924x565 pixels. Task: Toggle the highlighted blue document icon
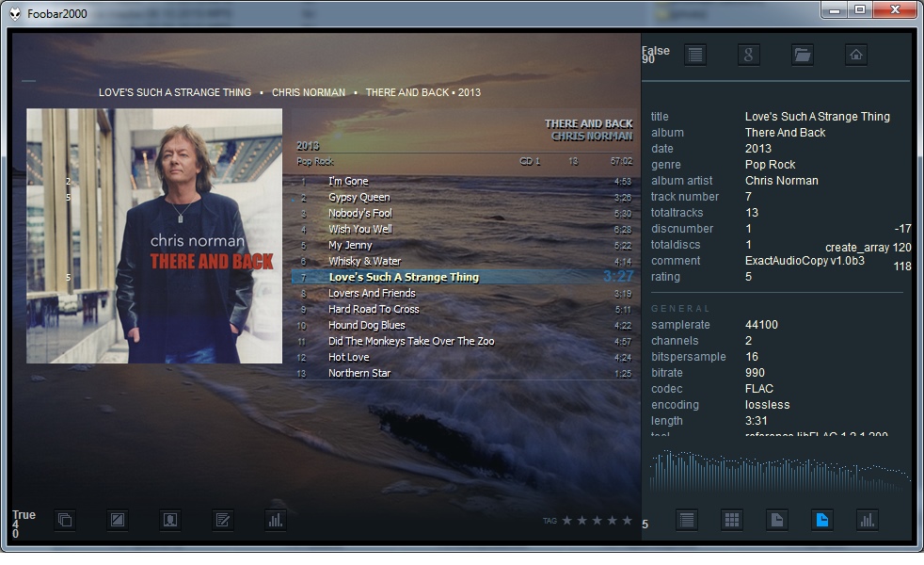coord(821,520)
